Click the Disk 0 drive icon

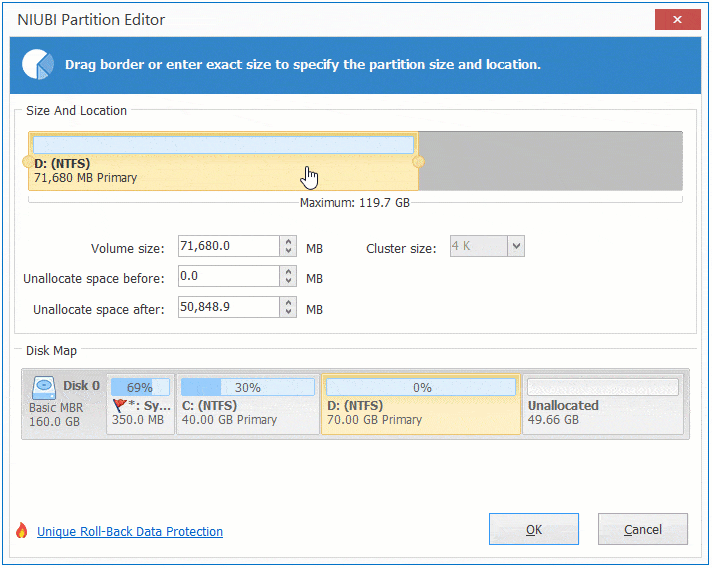click(44, 386)
